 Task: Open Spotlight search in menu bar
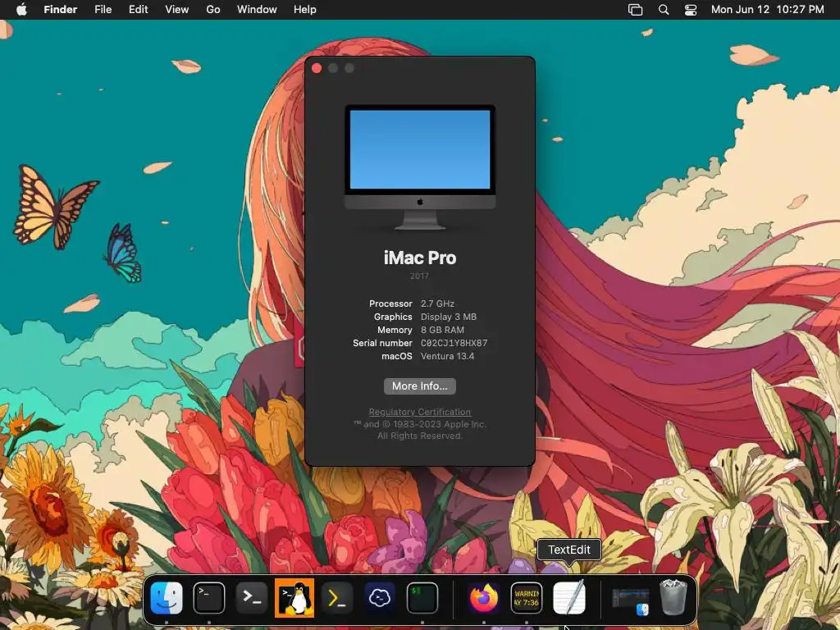[663, 10]
